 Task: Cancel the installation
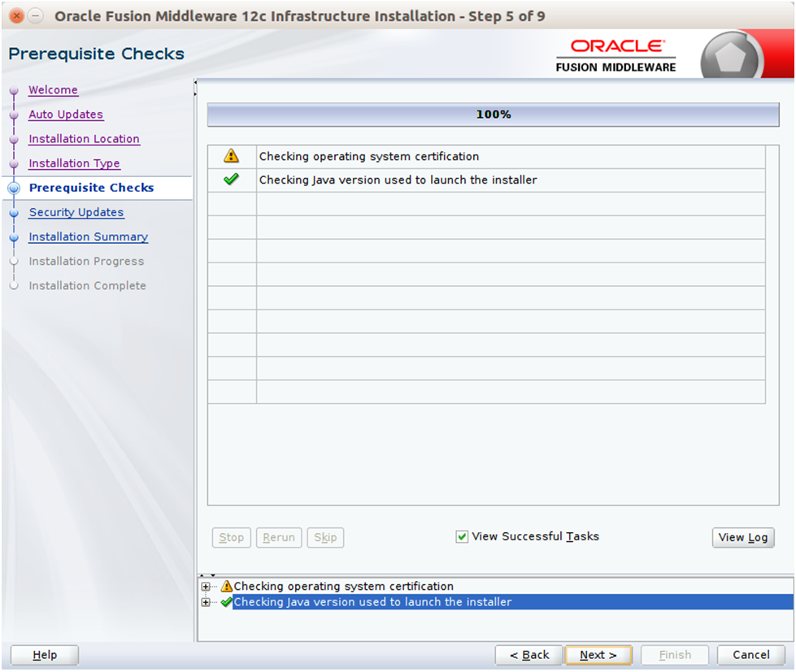tap(750, 655)
